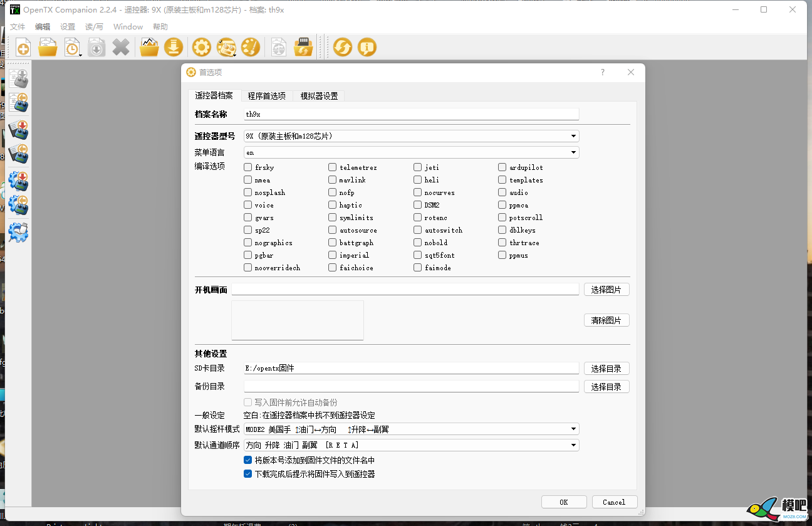This screenshot has height=526, width=812.
Task: Enable the templates build option
Action: point(502,180)
